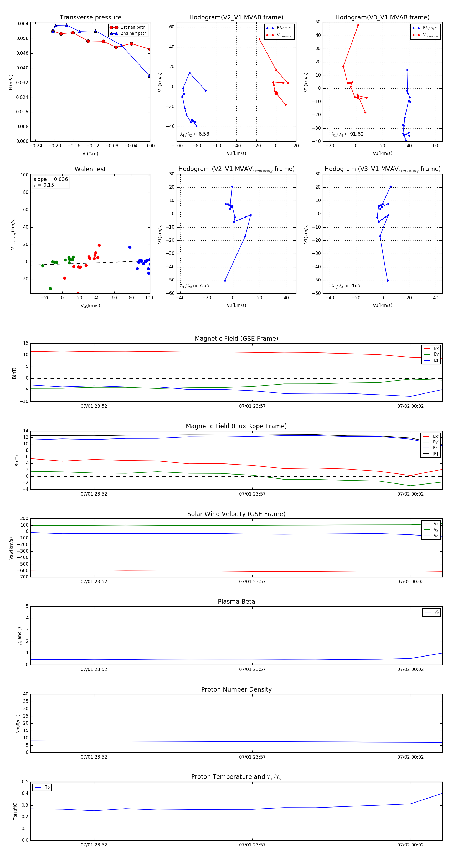
Task: Click the λ1/λ3 ≈ 91.62 annotation
Action: point(347,134)
